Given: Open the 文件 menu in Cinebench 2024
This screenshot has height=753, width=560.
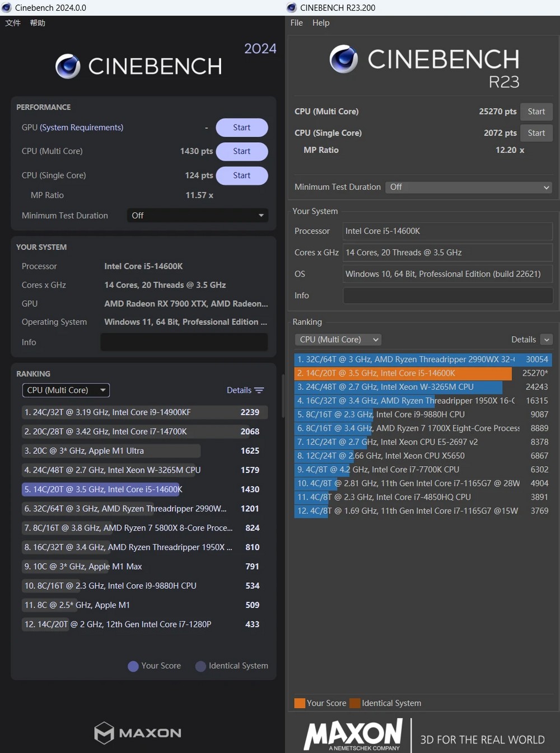Looking at the screenshot, I should pos(13,23).
